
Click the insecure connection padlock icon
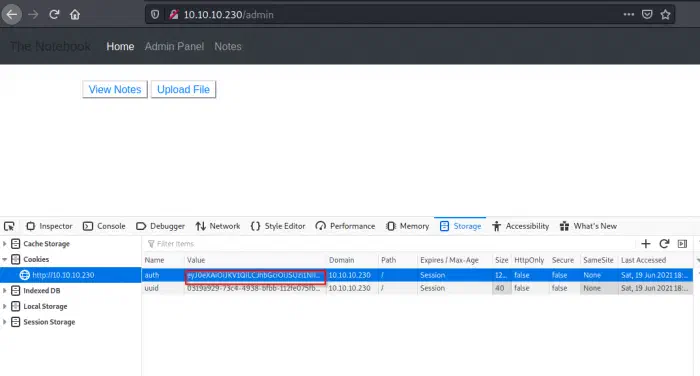point(174,15)
